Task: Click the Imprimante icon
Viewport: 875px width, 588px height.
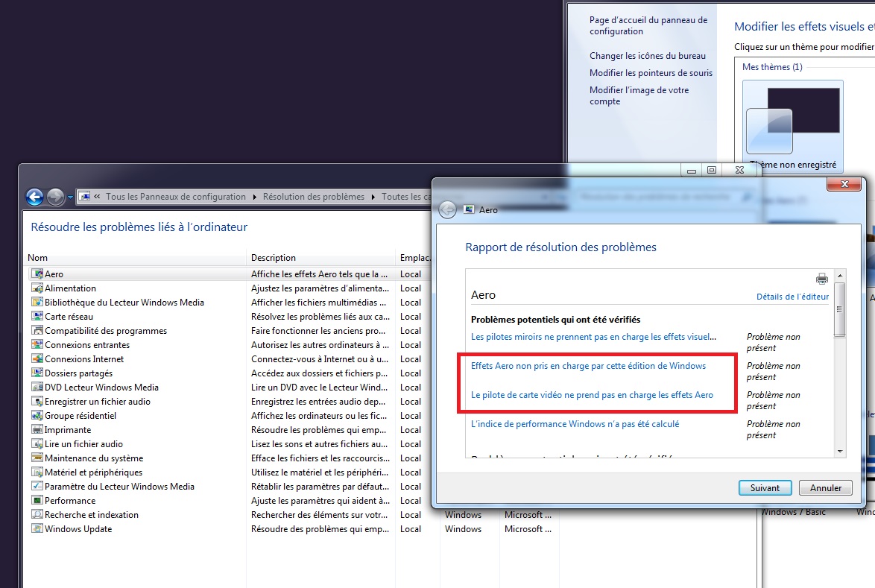Action: 37,429
